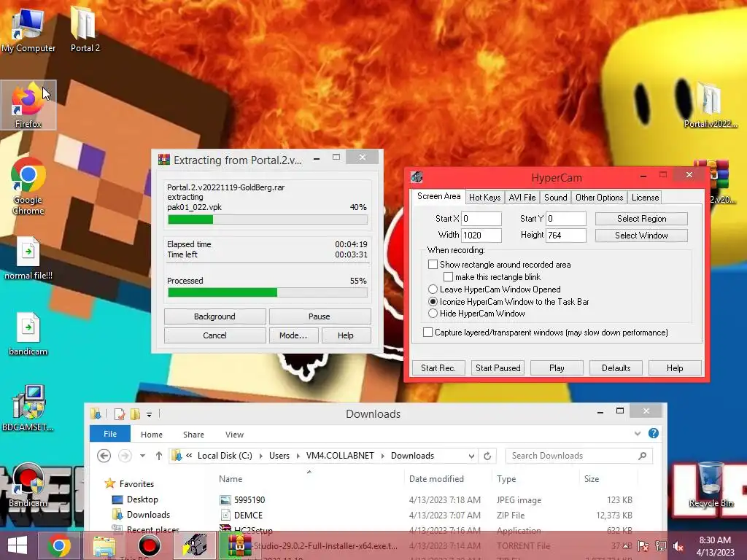Image resolution: width=747 pixels, height=560 pixels.
Task: Open the Portal.v2022 folder on desktop
Action: click(x=711, y=105)
